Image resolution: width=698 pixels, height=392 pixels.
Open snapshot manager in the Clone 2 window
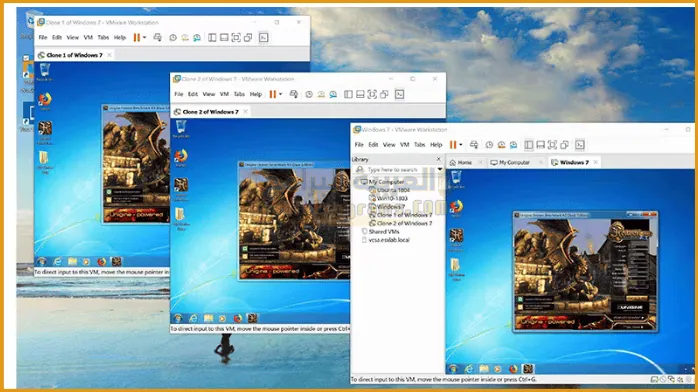[x=333, y=94]
